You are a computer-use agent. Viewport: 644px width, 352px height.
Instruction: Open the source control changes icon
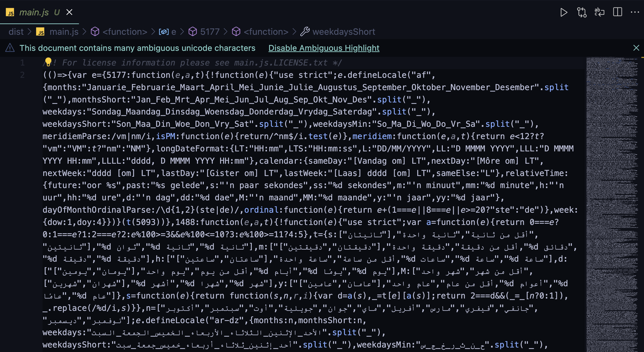point(582,12)
